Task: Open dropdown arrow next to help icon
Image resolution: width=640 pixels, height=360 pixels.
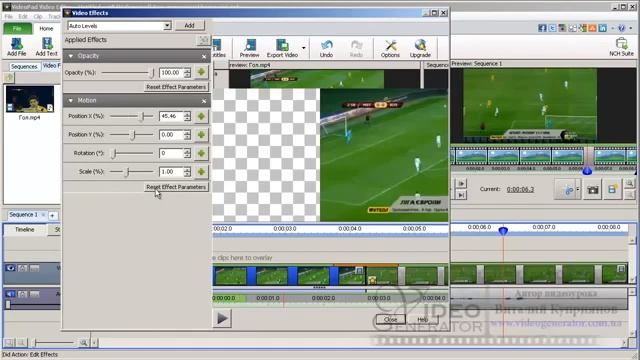Action: tap(631, 28)
